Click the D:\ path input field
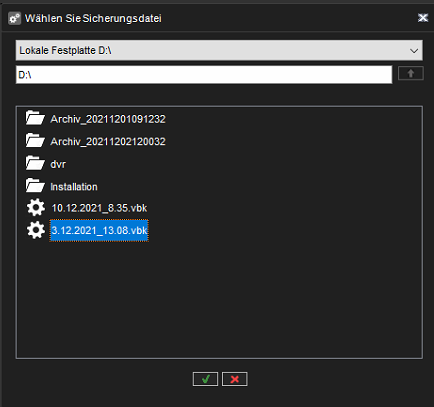434x407 pixels. tap(204, 75)
